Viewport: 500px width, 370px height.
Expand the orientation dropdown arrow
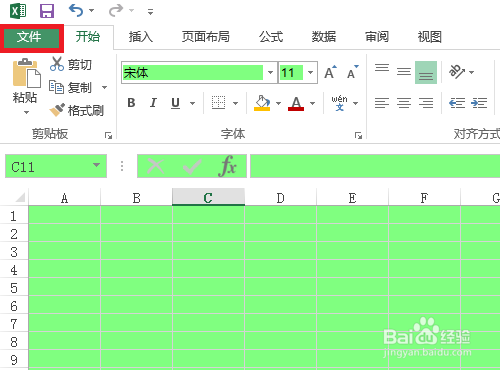click(x=471, y=72)
